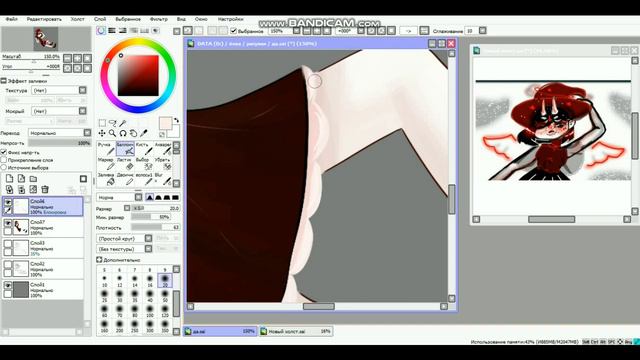Viewport: 640px width, 360px height.
Task: Choose the rectangular selection tool
Action: tap(102, 123)
